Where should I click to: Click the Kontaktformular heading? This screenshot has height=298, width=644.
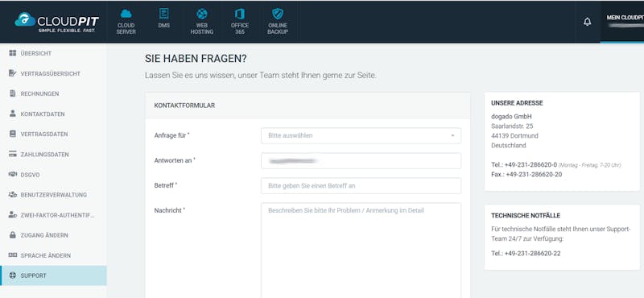pos(184,106)
